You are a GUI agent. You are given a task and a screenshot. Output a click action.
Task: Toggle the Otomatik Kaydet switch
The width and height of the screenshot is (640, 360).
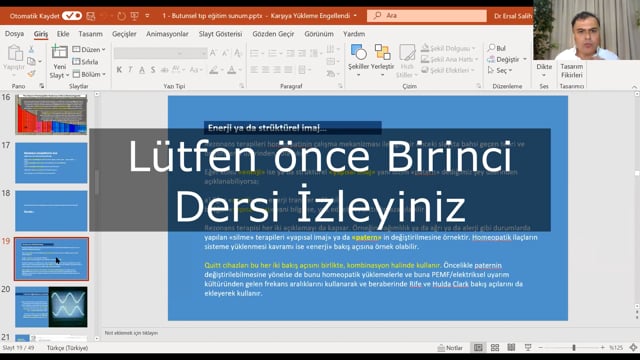click(x=72, y=16)
